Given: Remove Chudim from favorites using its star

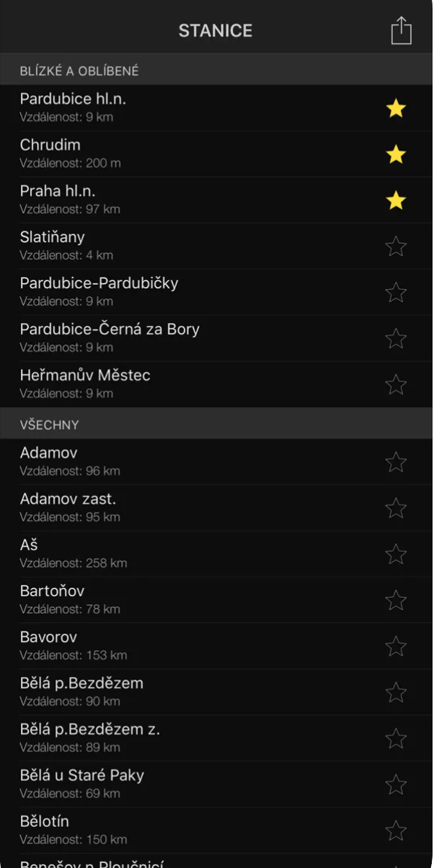Looking at the screenshot, I should tap(396, 155).
